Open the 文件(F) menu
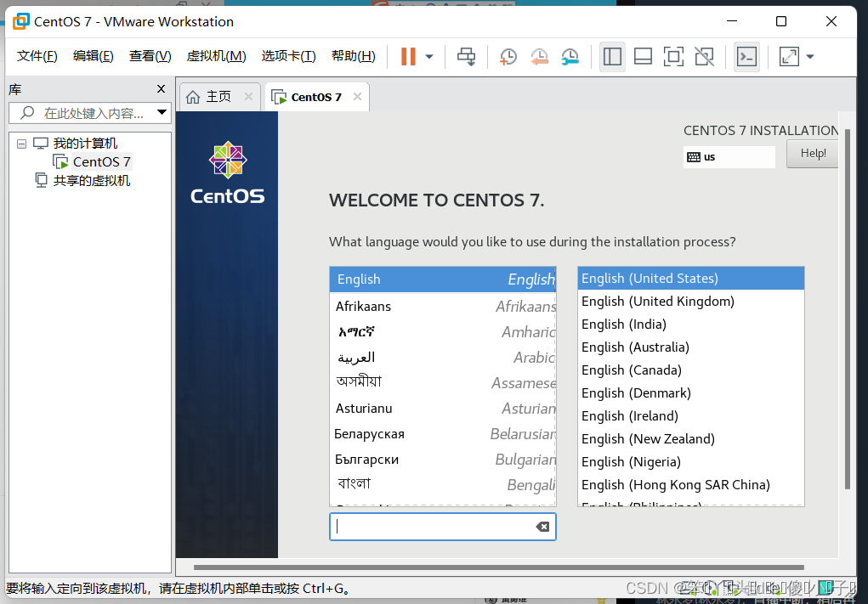 pos(37,56)
